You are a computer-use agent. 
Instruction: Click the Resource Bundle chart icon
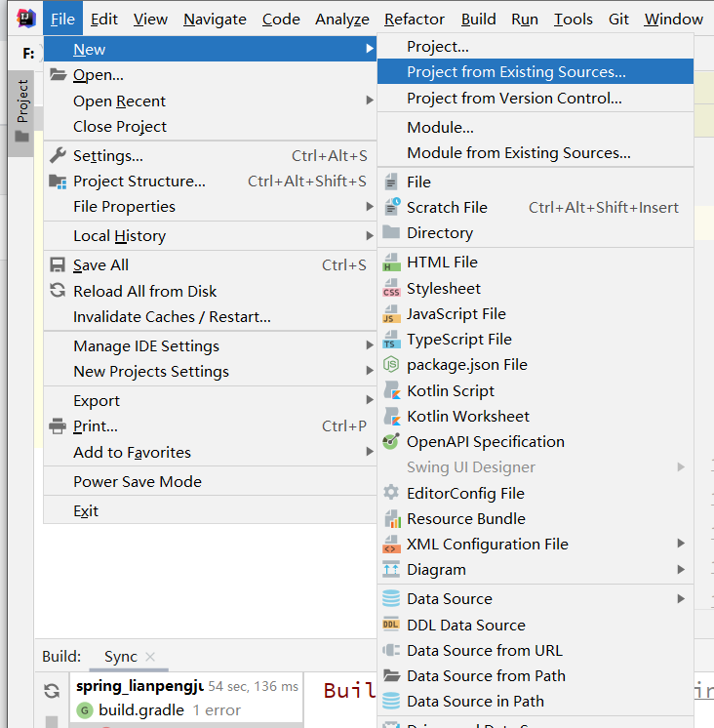click(x=392, y=518)
